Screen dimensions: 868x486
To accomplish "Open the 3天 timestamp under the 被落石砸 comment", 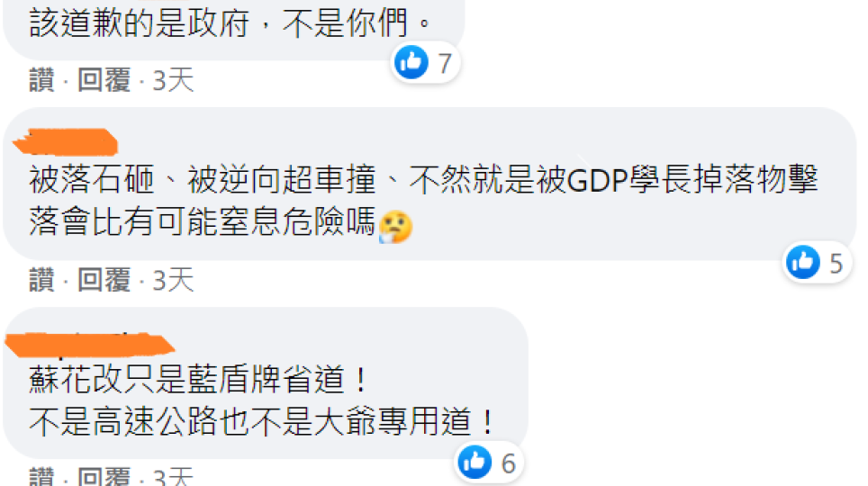I will [x=173, y=280].
